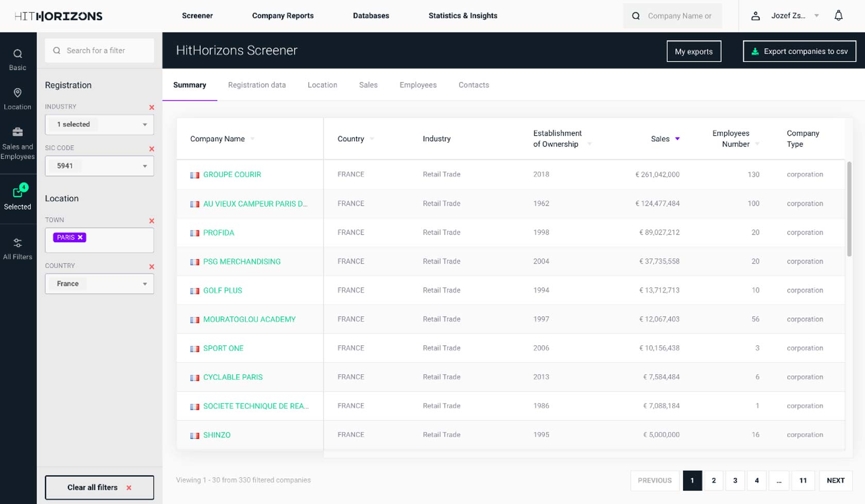
Task: Sort by Establishment of Ownership column arrow
Action: [x=589, y=144]
